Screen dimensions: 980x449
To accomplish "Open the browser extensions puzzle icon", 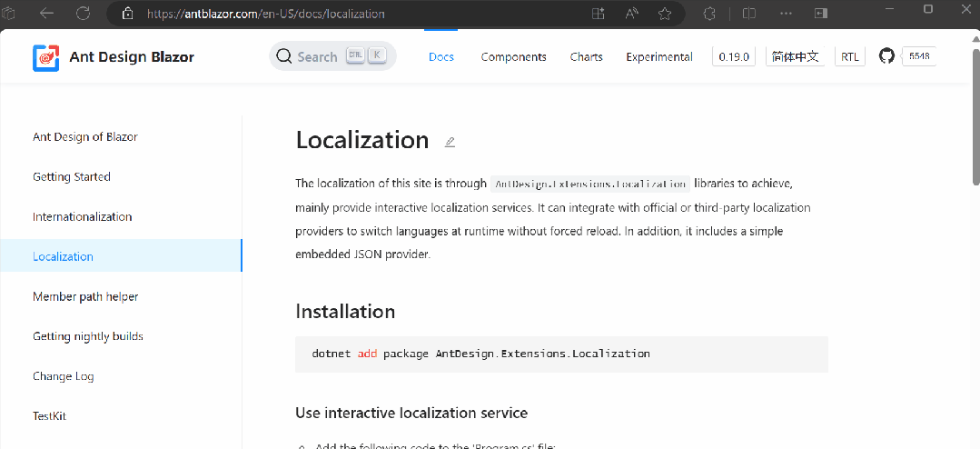I will pyautogui.click(x=709, y=13).
